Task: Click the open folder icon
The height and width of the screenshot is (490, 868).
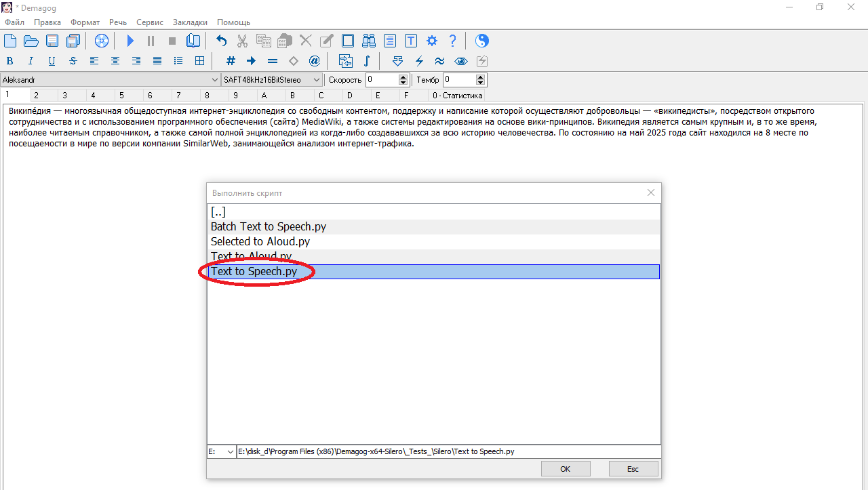Action: point(31,41)
